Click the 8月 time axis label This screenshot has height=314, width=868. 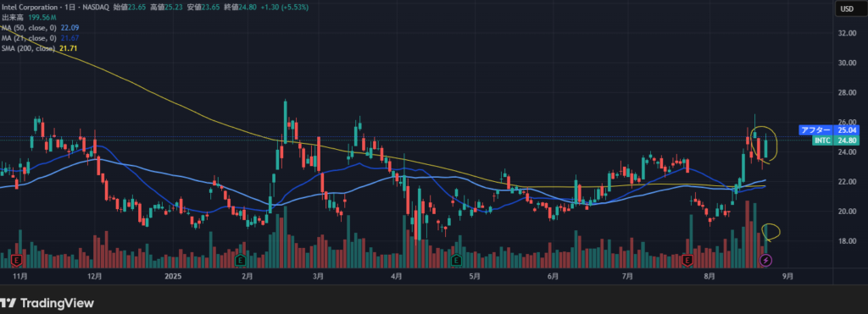[x=709, y=276]
